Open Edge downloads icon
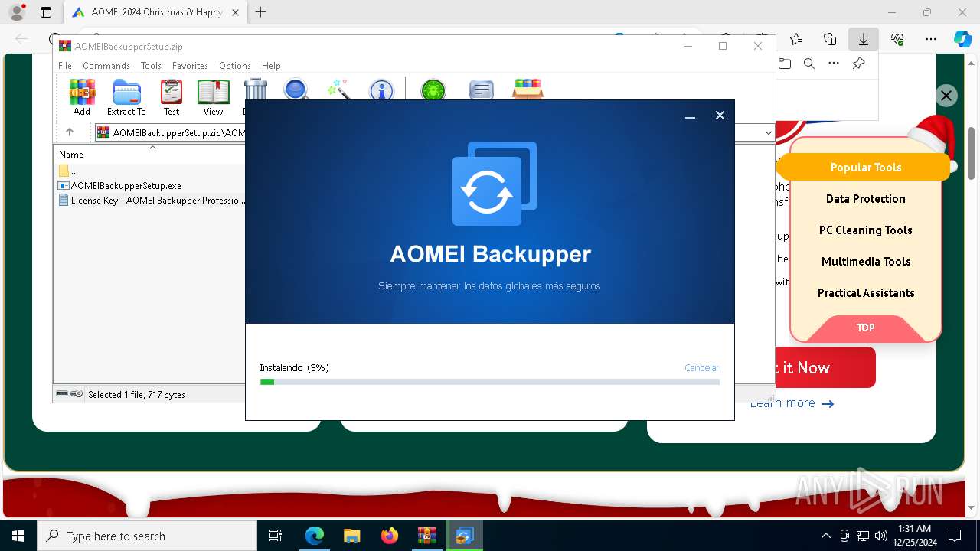The image size is (980, 551). (x=863, y=39)
